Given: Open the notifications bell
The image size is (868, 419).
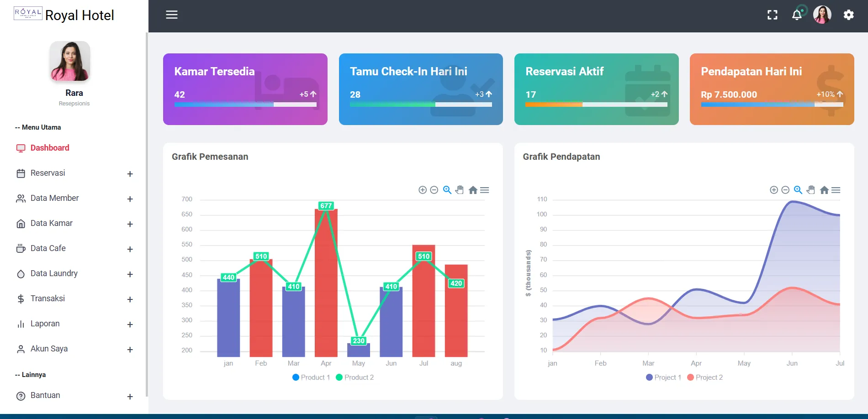Looking at the screenshot, I should click(797, 15).
